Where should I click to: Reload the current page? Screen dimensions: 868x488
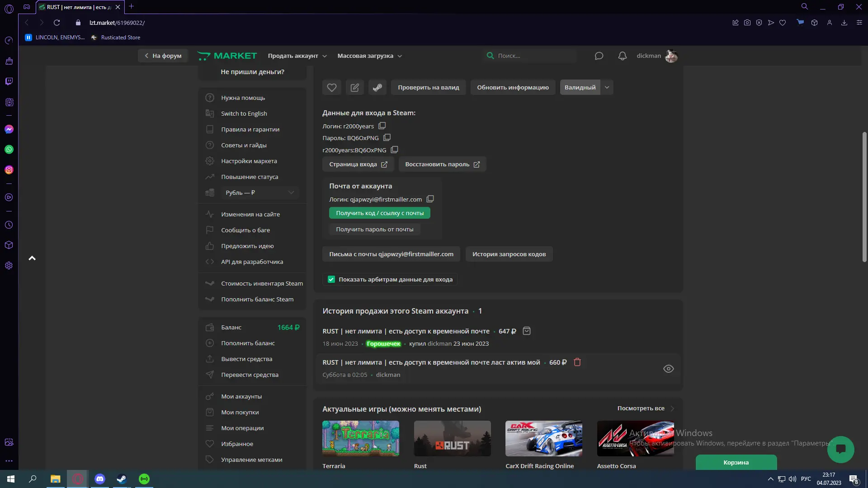[x=57, y=23]
